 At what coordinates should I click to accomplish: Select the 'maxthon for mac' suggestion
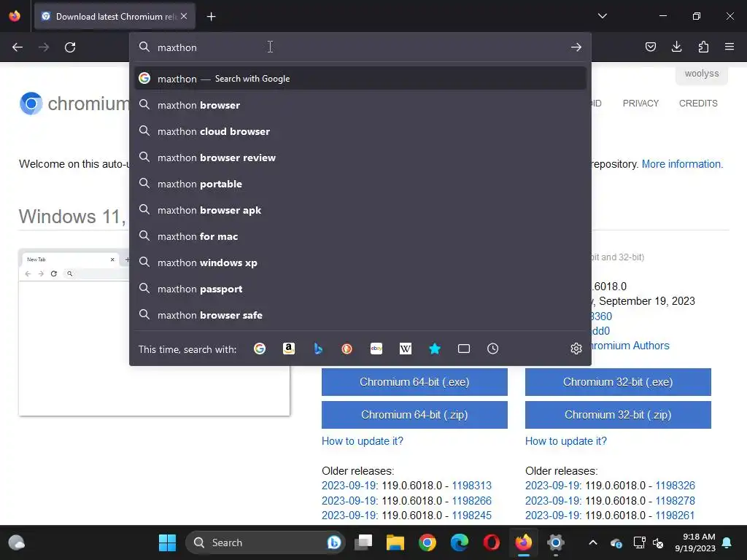click(360, 236)
